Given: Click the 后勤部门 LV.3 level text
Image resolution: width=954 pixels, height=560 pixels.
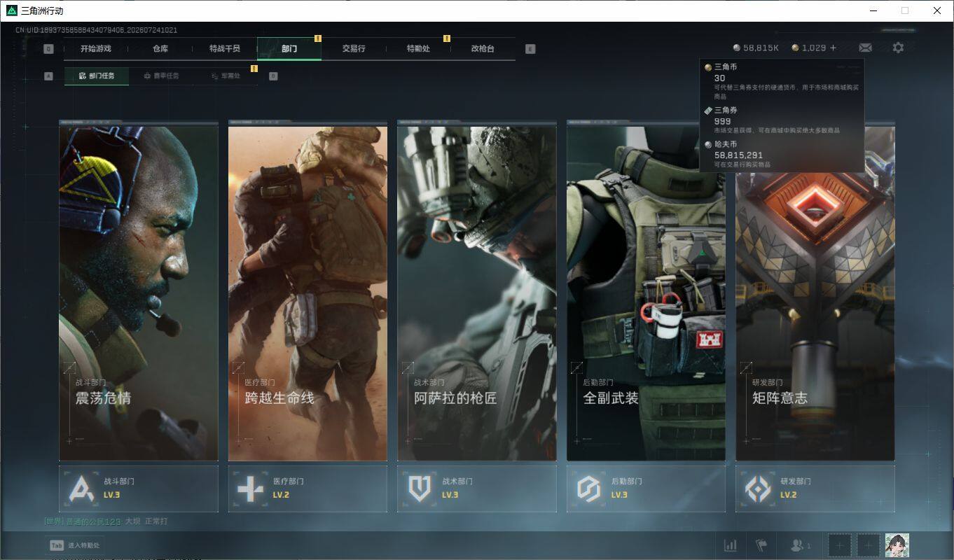Looking at the screenshot, I should point(619,495).
